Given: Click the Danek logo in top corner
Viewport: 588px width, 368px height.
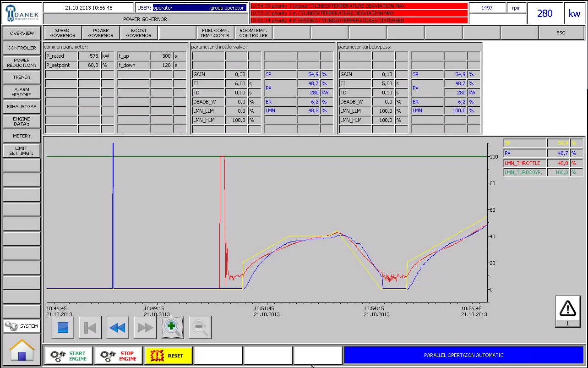Looking at the screenshot, I should click(x=22, y=13).
